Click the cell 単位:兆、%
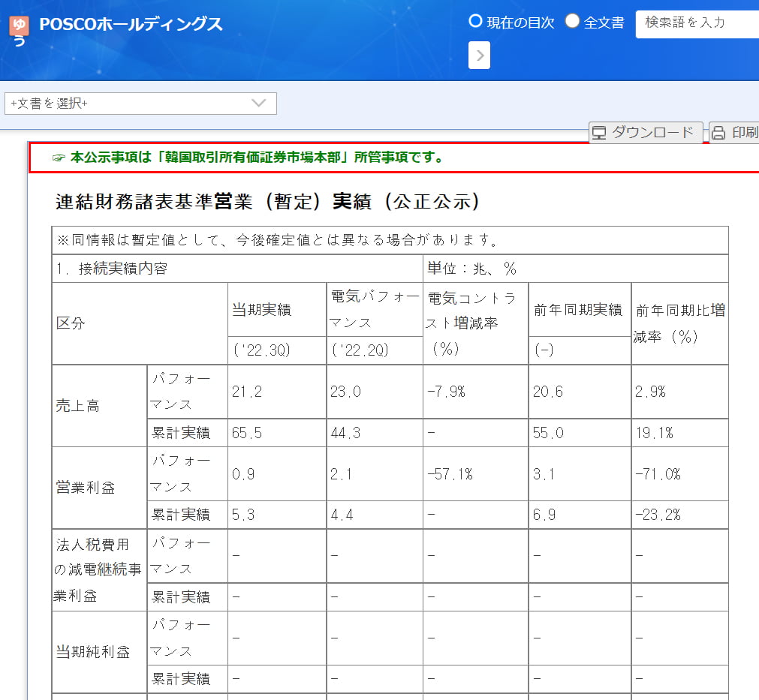The image size is (759, 700). [576, 269]
